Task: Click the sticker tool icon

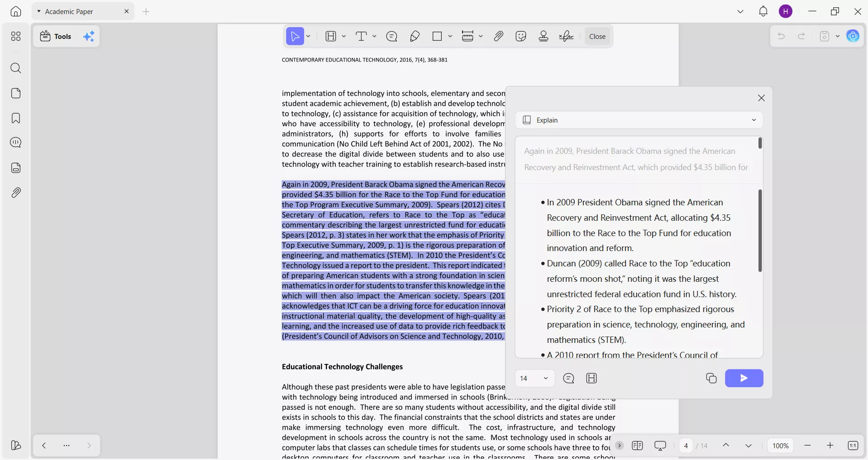Action: (x=520, y=36)
